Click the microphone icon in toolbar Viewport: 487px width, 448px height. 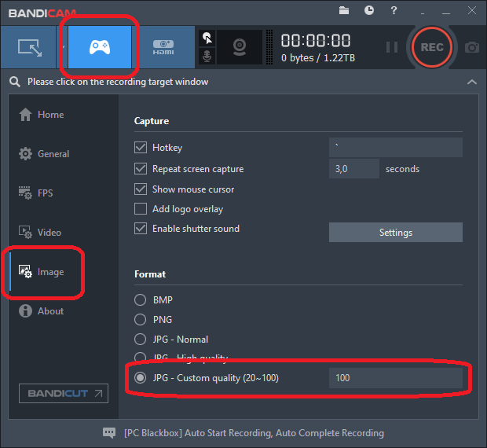207,57
